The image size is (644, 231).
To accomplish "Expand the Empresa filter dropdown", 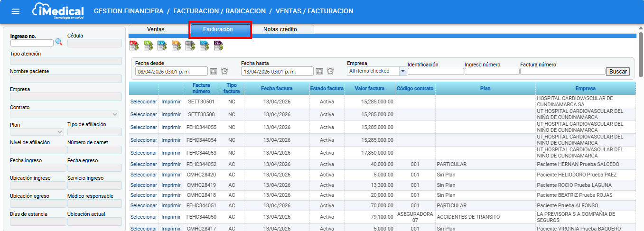I will point(403,71).
